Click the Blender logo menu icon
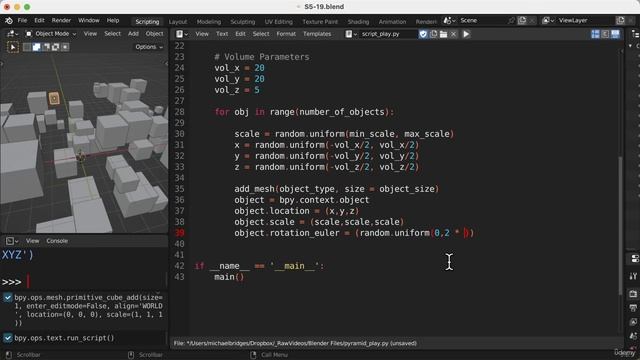Screen dimensions: 640x360 9,20
